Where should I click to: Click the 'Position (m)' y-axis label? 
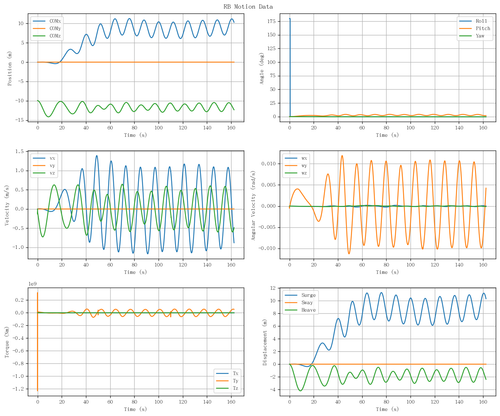coord(10,68)
